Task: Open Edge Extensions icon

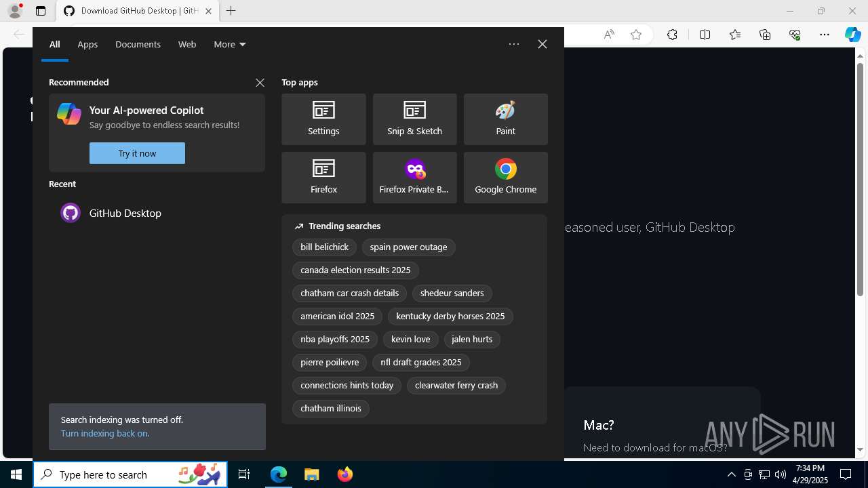Action: click(x=672, y=35)
